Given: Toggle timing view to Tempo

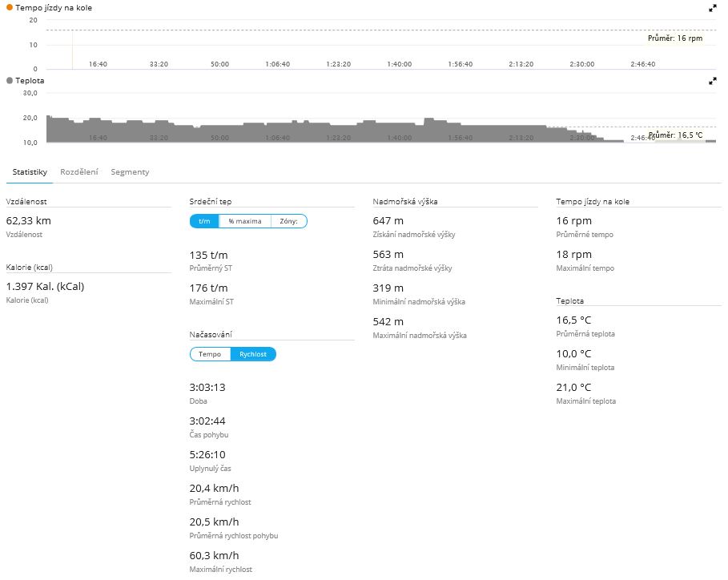Looking at the screenshot, I should [x=210, y=354].
